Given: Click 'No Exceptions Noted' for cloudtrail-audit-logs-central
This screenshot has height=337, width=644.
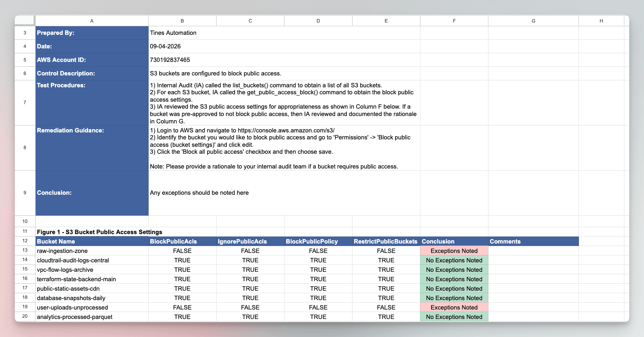Looking at the screenshot, I should [454, 260].
